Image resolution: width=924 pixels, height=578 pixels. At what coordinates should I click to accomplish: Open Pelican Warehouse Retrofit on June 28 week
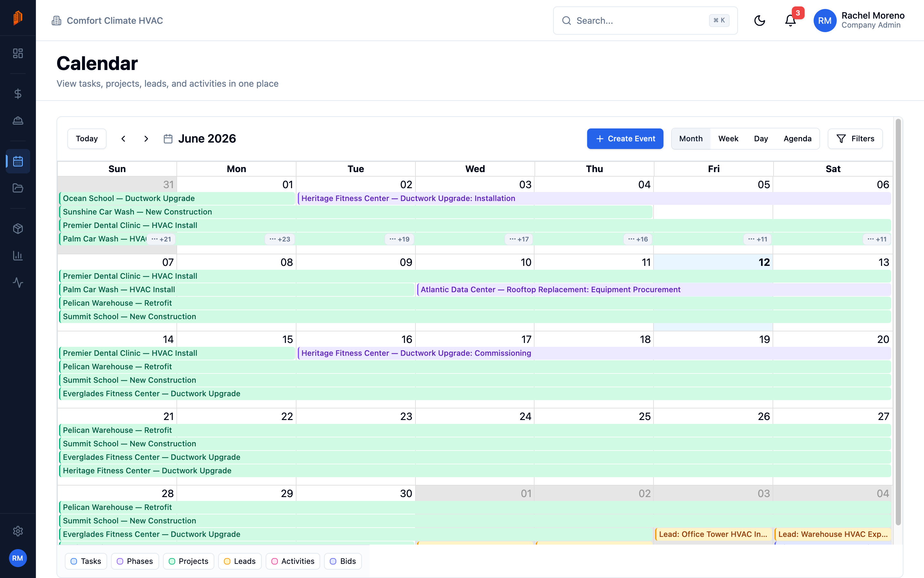tap(475, 507)
